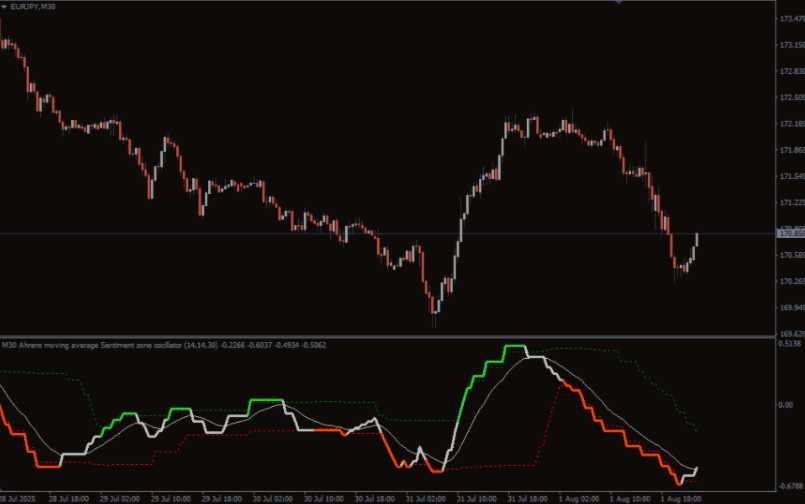Click the 31 Jul 10:00 time axis label
805x504 pixels.
(476, 498)
